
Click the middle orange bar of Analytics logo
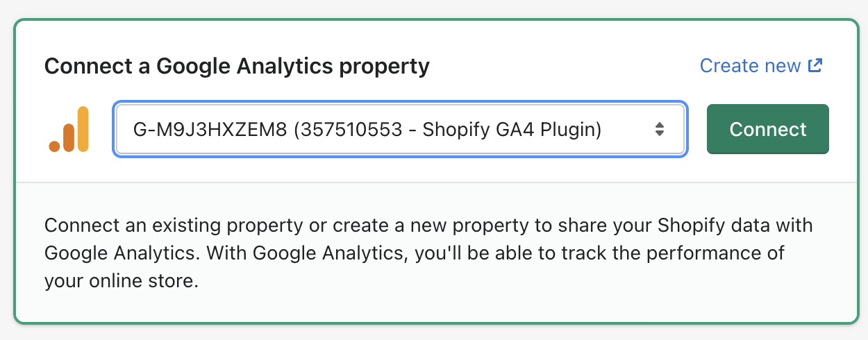[69, 137]
